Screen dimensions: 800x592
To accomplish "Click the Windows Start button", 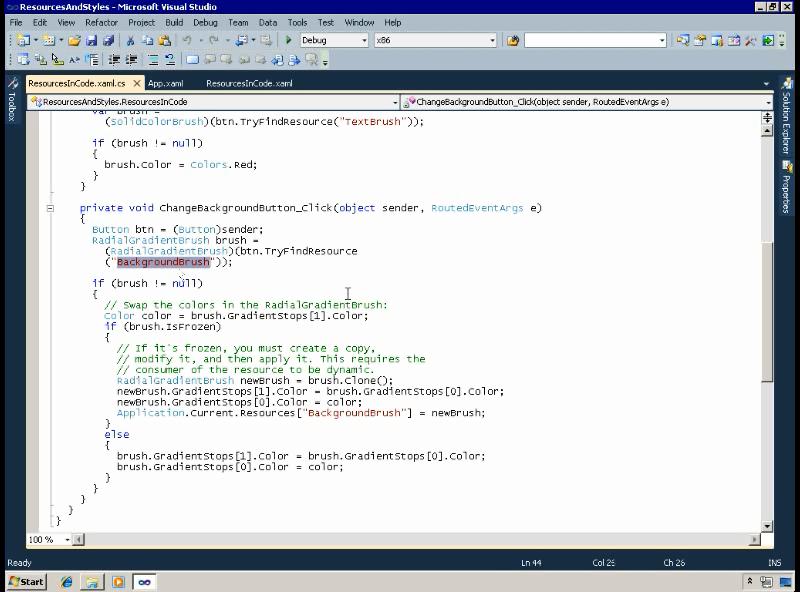I will tap(27, 582).
